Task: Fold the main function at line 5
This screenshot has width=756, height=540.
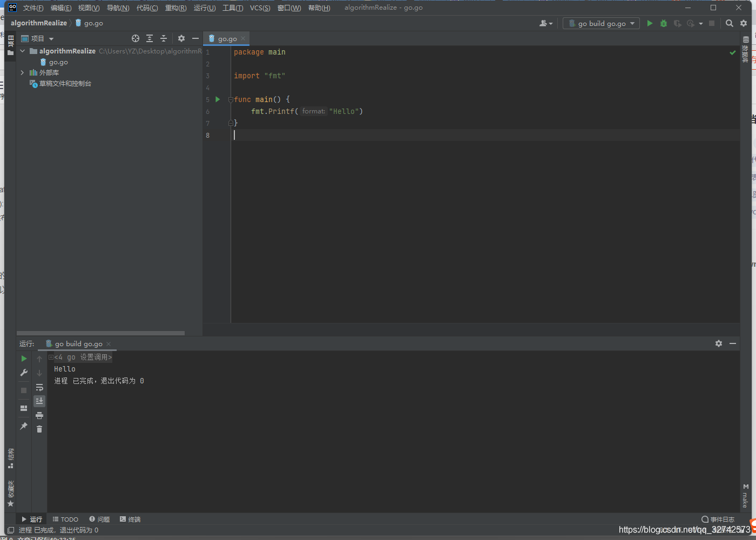Action: click(x=231, y=99)
